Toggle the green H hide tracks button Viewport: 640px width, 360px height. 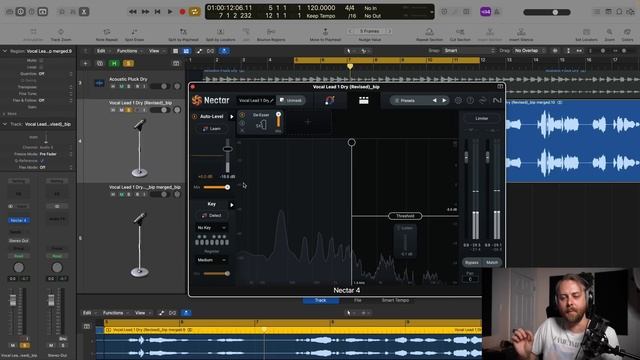(114, 63)
